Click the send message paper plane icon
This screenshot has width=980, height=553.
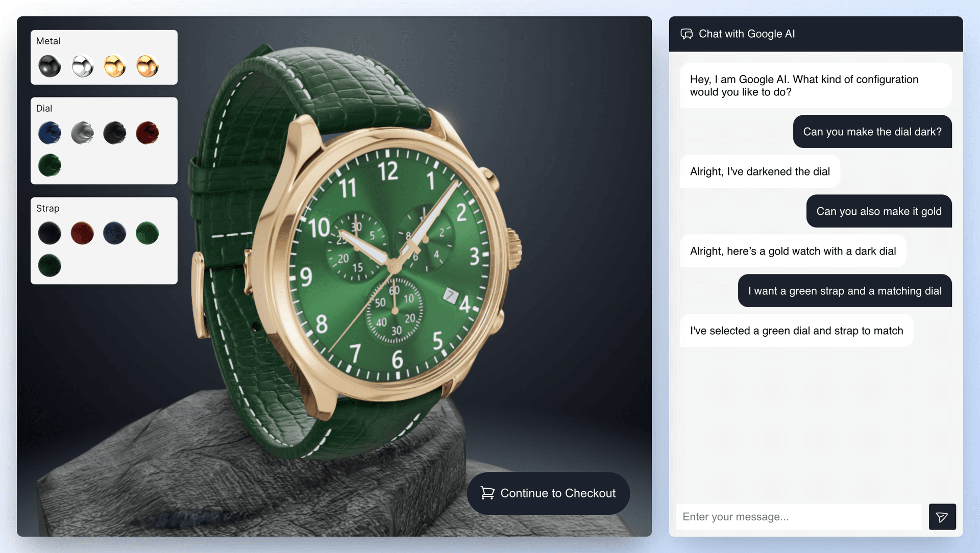942,517
